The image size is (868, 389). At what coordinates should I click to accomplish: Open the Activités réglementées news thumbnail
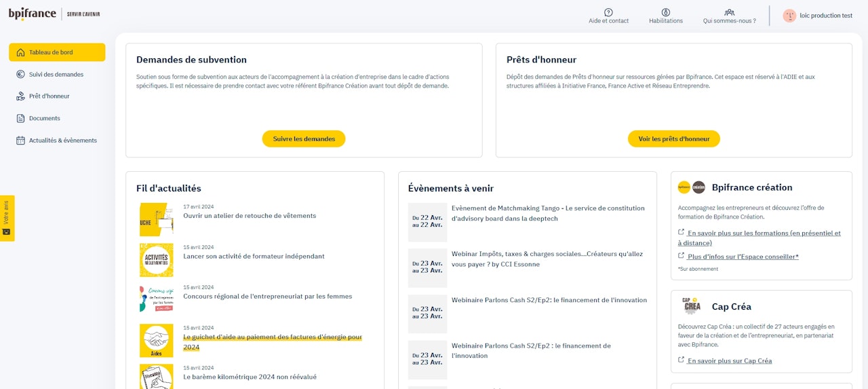pyautogui.click(x=156, y=260)
